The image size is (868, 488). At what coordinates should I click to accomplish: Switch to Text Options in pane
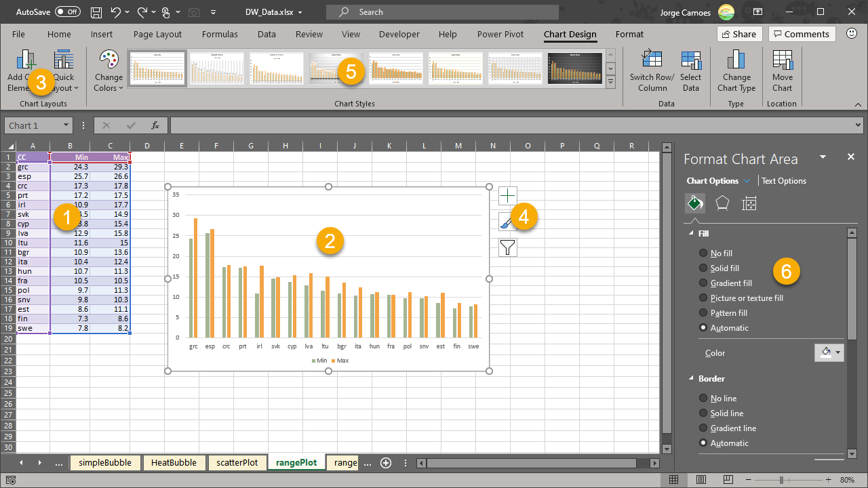click(784, 181)
